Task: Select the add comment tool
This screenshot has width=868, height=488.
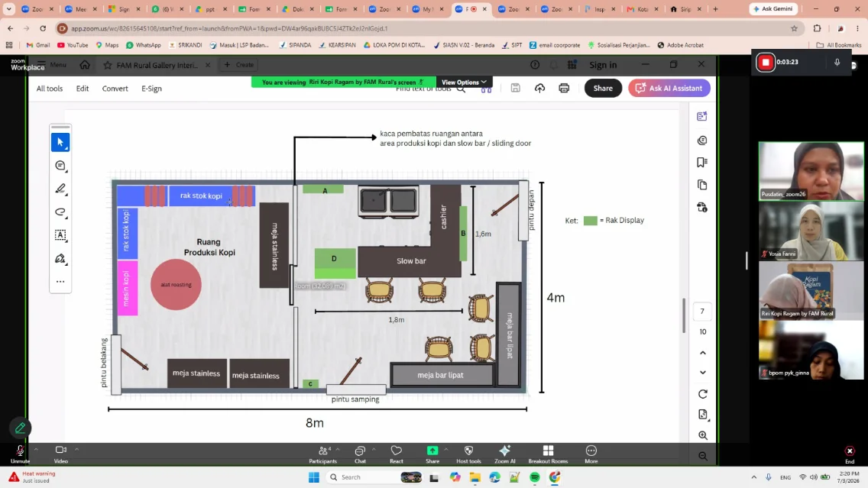Action: click(60, 166)
